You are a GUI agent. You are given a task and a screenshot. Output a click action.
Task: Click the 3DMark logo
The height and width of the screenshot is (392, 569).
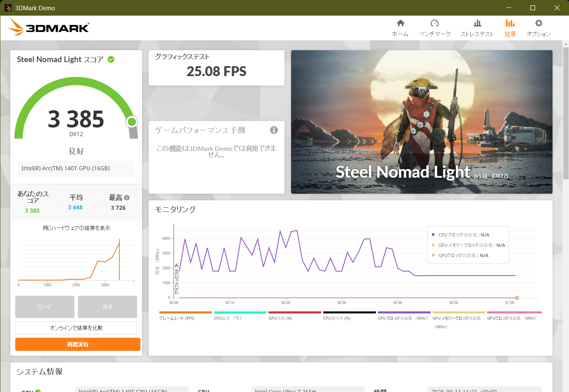pos(48,27)
